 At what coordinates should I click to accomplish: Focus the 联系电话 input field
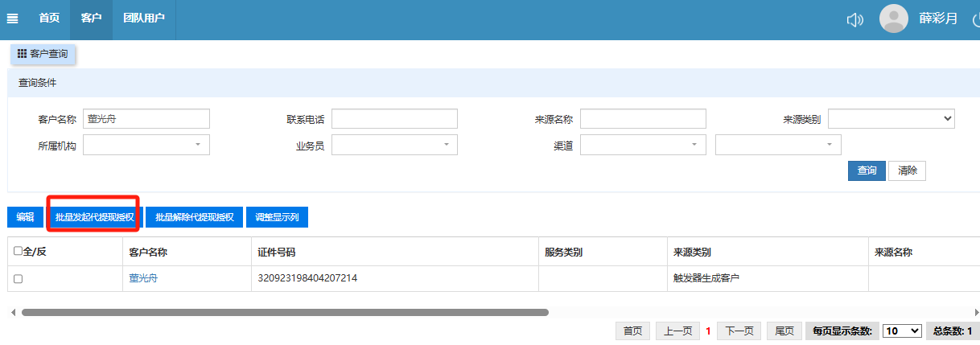(x=394, y=119)
